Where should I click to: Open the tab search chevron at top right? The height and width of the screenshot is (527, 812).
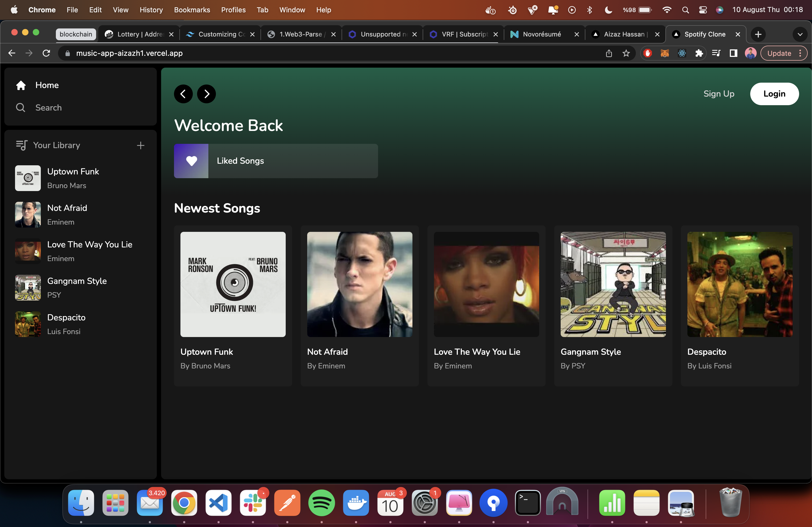click(x=800, y=34)
